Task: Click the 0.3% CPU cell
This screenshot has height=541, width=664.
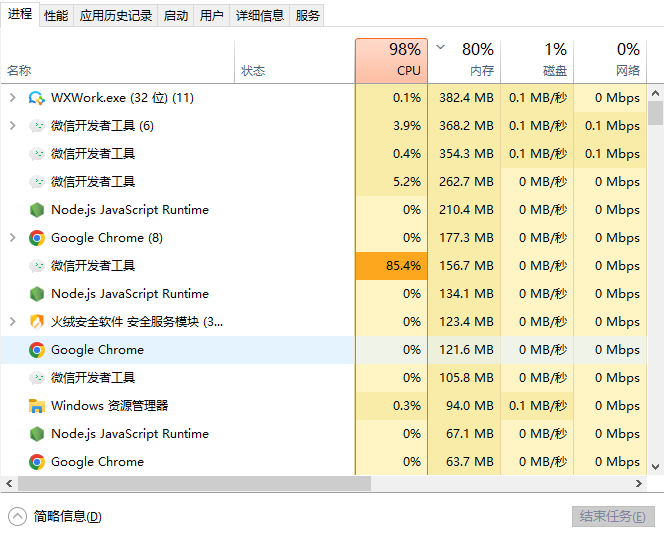Action: click(x=391, y=406)
